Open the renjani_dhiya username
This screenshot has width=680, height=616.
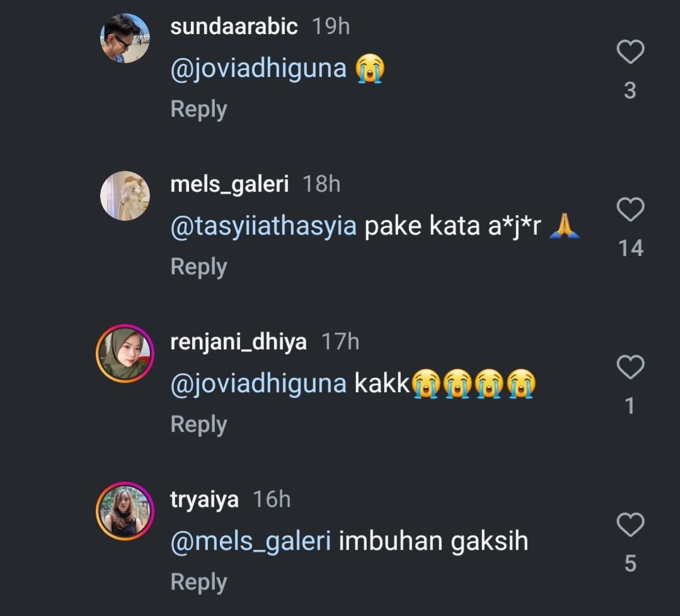(x=238, y=341)
